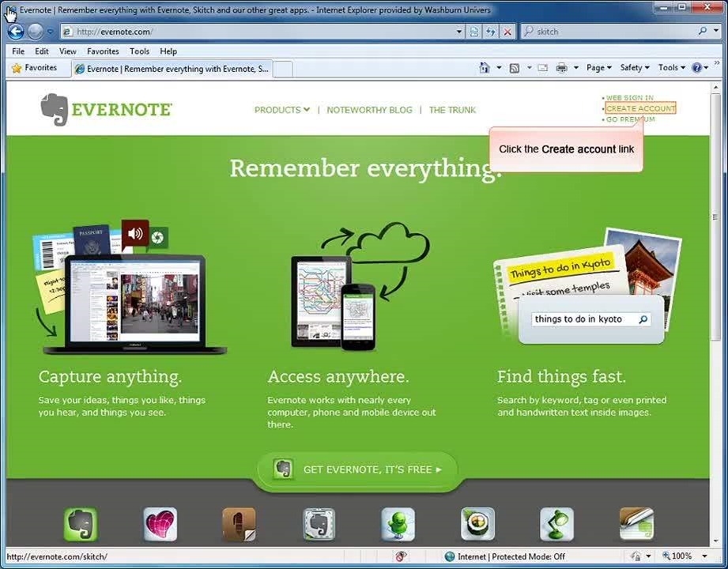Open THE TRUNK link
This screenshot has width=728, height=569.
[x=452, y=110]
